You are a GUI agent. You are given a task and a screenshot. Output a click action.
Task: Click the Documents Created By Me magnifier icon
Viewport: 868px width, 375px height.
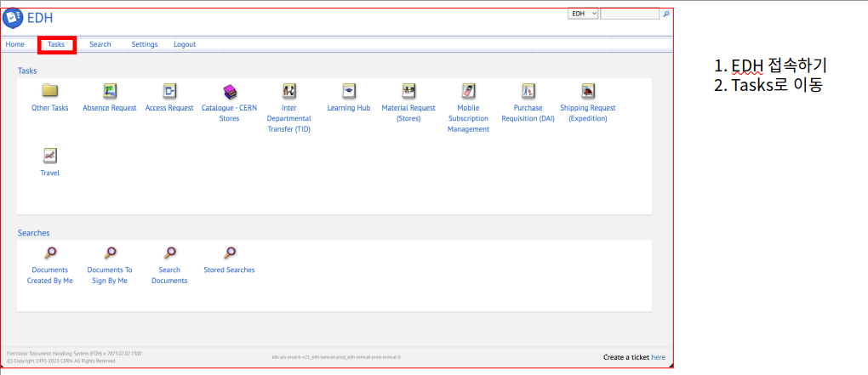(50, 253)
